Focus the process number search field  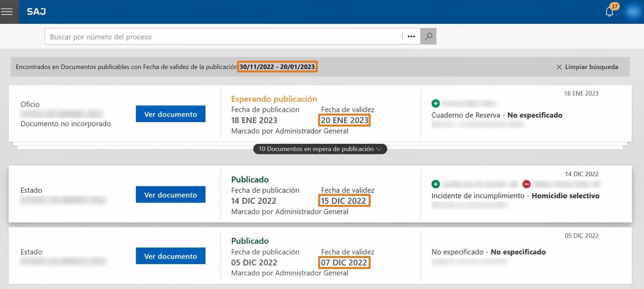(223, 36)
